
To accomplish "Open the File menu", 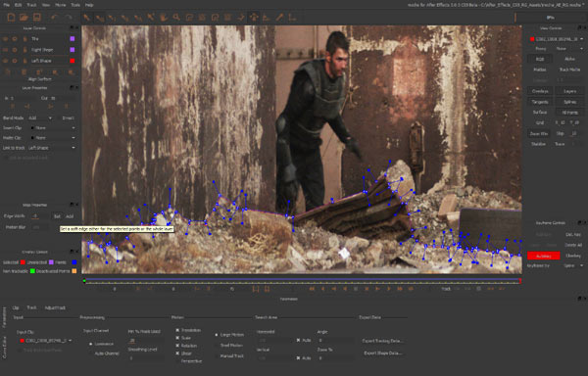I will [x=7, y=5].
